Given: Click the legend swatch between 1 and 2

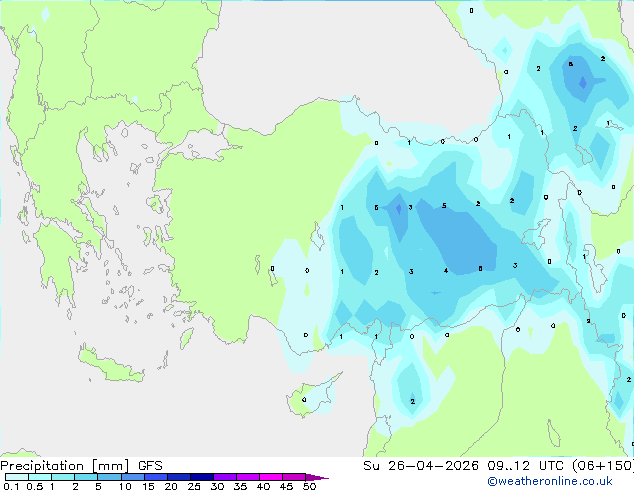Looking at the screenshot, I should coord(63,477).
